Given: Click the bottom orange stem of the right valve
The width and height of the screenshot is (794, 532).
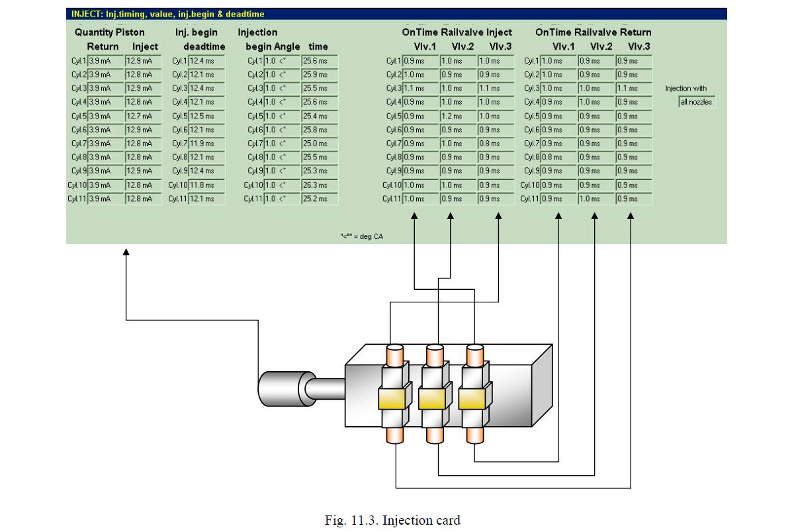Looking at the screenshot, I should pos(474,435).
